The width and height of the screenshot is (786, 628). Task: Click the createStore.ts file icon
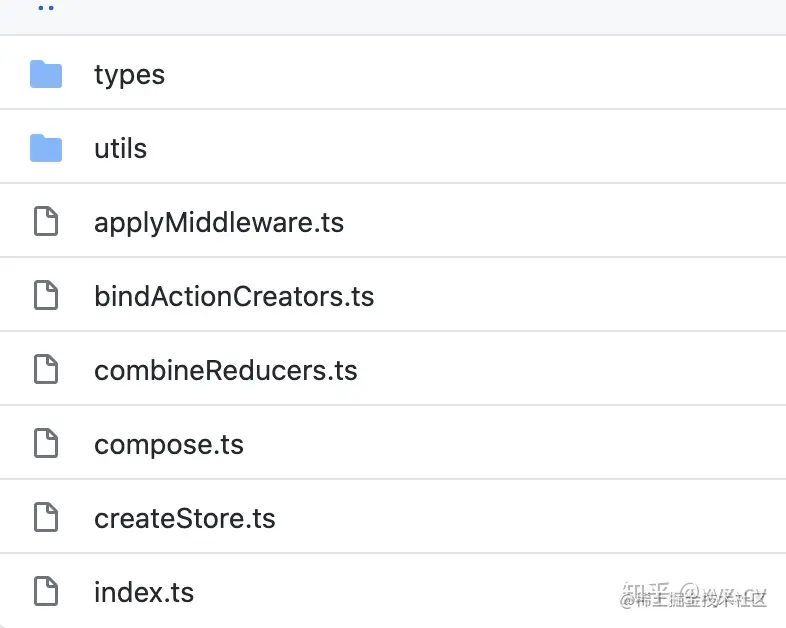[x=46, y=518]
